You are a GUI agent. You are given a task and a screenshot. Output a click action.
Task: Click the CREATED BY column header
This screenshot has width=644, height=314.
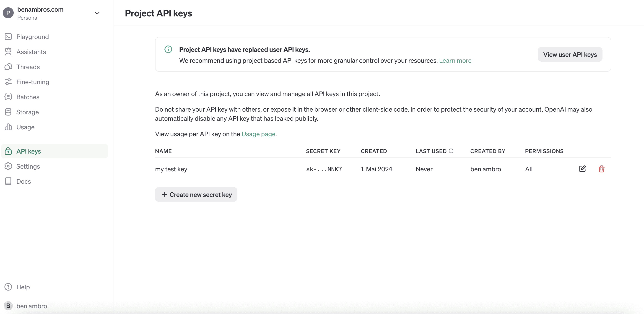[488, 151]
